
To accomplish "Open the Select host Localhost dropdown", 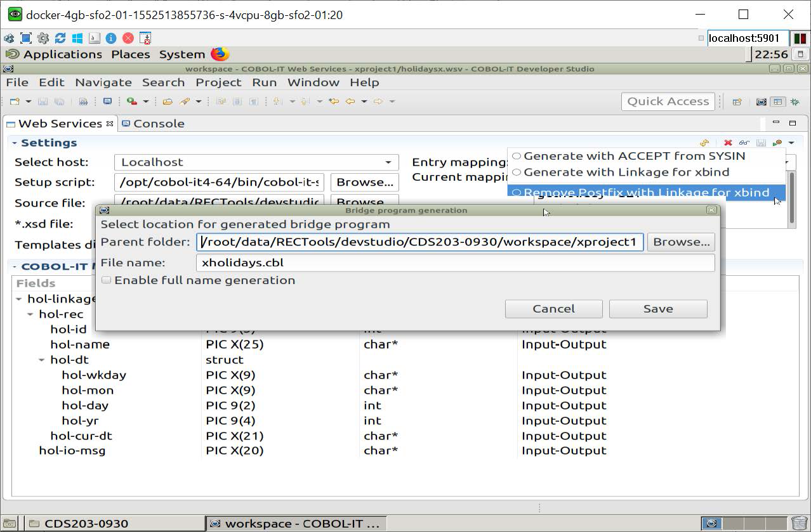I will click(388, 163).
